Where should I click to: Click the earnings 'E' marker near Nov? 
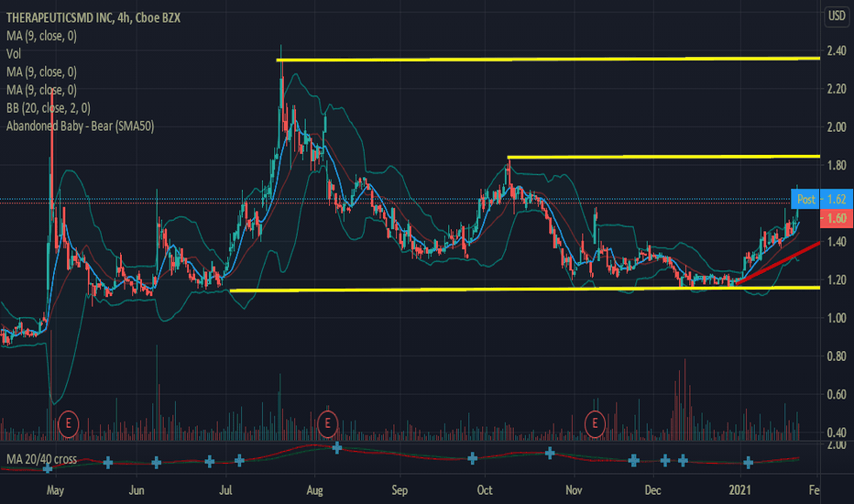[595, 422]
